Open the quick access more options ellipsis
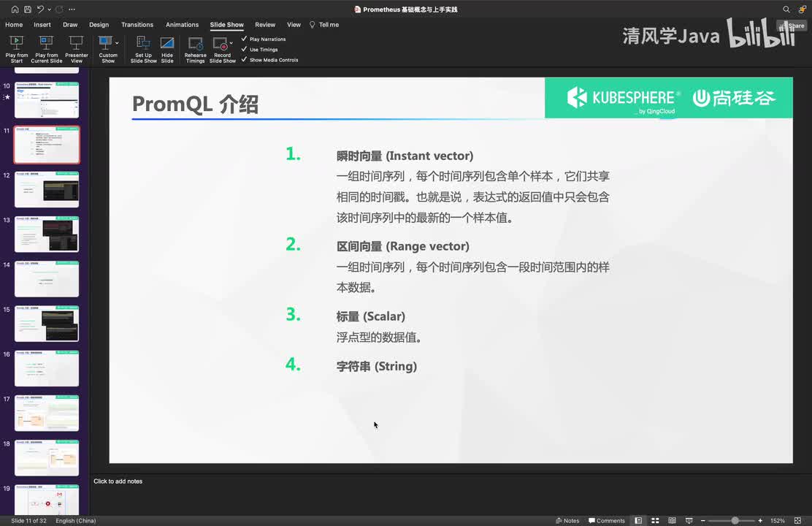This screenshot has height=526, width=812. pos(72,9)
